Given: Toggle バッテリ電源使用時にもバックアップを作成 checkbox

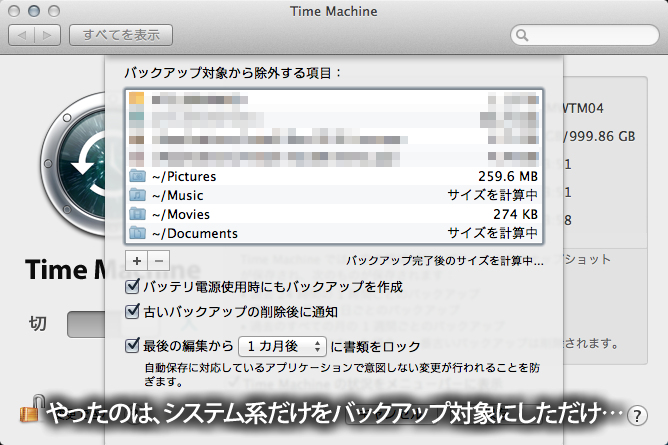Looking at the screenshot, I should point(132,286).
